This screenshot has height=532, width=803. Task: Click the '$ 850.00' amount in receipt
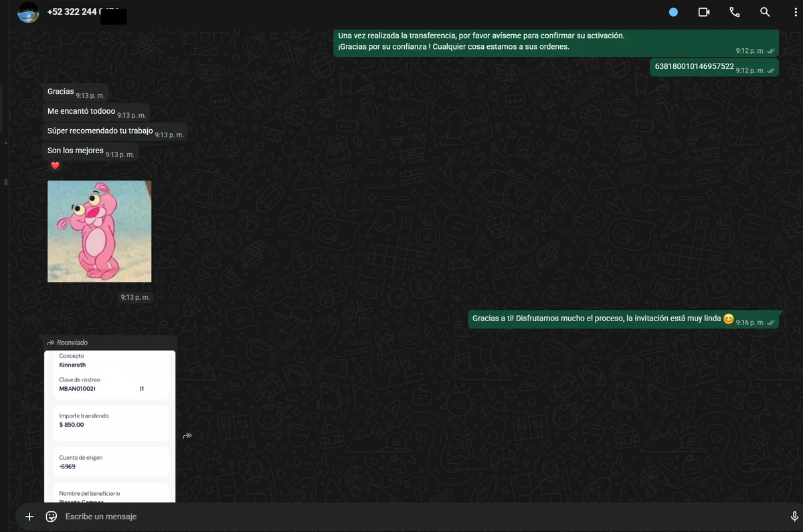click(x=72, y=425)
